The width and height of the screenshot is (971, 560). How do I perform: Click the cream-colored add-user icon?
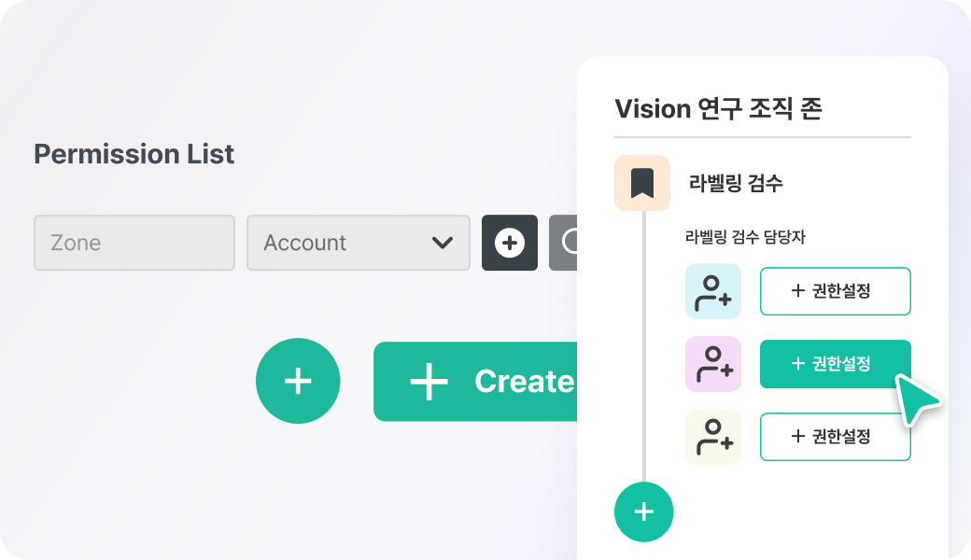tap(713, 437)
